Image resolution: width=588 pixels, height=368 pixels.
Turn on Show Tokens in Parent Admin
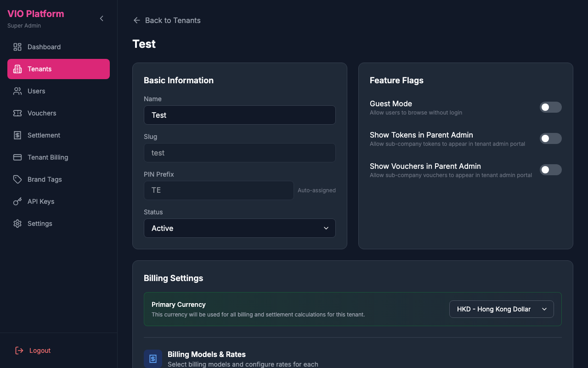pos(550,138)
